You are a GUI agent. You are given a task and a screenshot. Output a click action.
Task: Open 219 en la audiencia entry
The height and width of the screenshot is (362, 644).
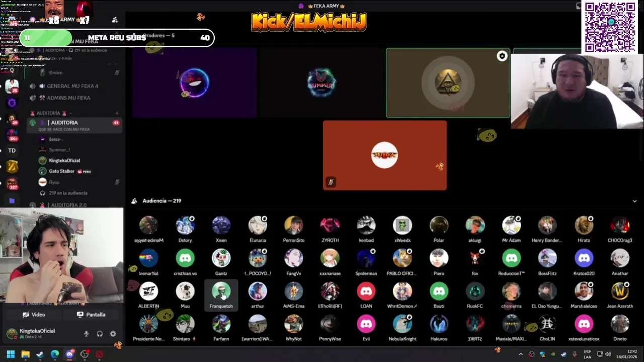click(68, 193)
